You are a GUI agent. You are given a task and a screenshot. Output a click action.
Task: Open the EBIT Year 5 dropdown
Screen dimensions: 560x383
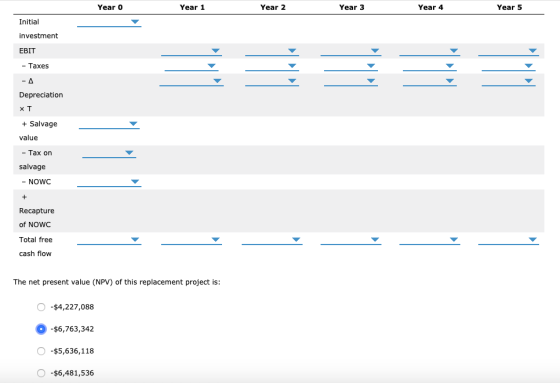508,51
